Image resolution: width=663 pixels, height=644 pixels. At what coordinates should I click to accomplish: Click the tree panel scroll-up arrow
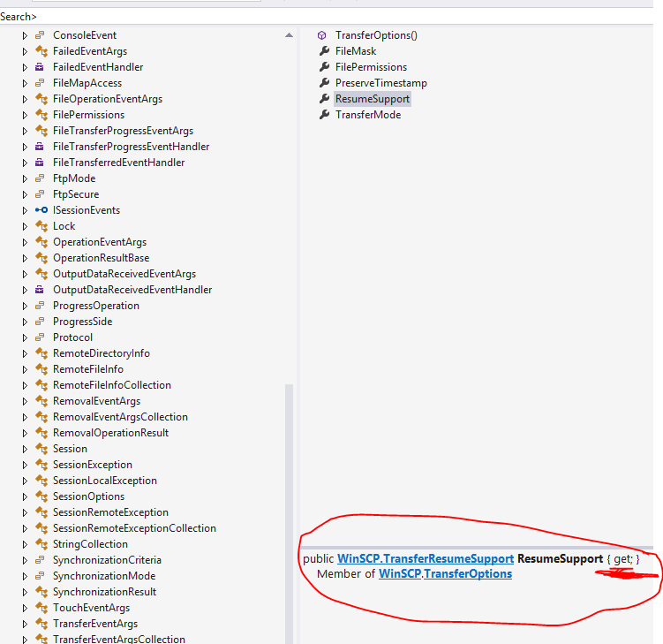tap(289, 35)
